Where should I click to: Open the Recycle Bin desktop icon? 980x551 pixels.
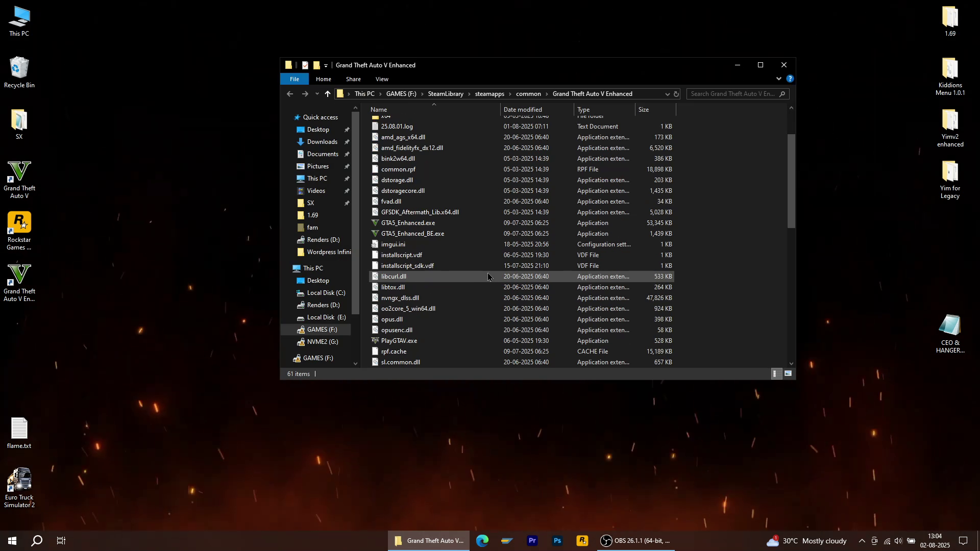pos(19,73)
